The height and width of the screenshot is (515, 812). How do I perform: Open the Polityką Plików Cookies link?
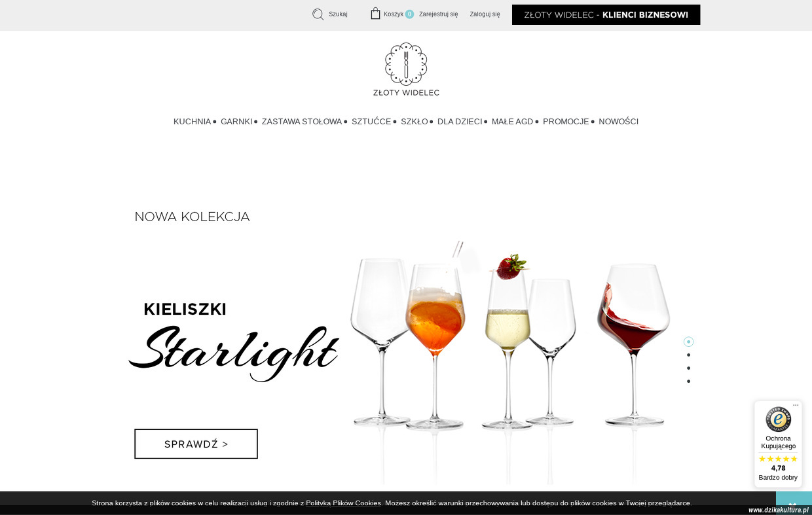pyautogui.click(x=343, y=503)
